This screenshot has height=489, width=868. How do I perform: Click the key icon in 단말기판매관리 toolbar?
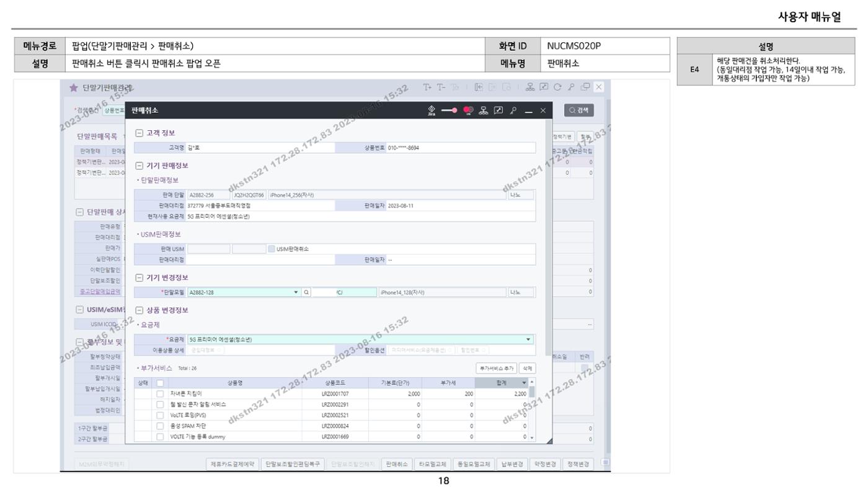[570, 87]
